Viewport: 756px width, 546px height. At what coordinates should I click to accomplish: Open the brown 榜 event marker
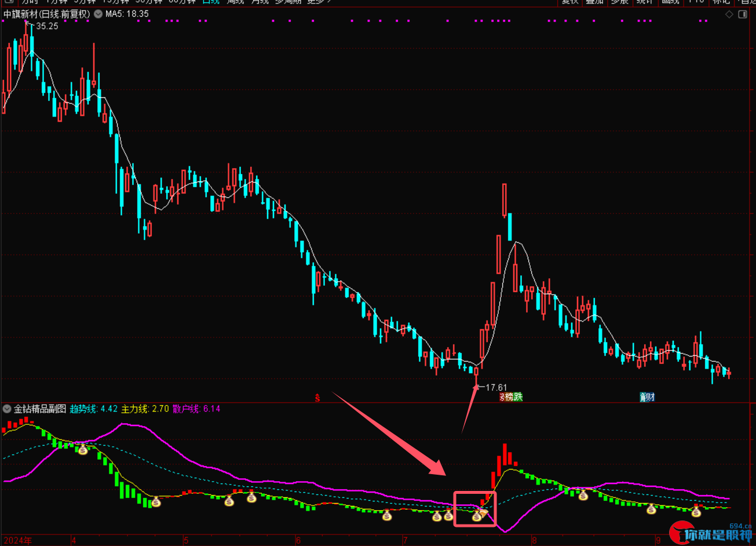point(510,397)
